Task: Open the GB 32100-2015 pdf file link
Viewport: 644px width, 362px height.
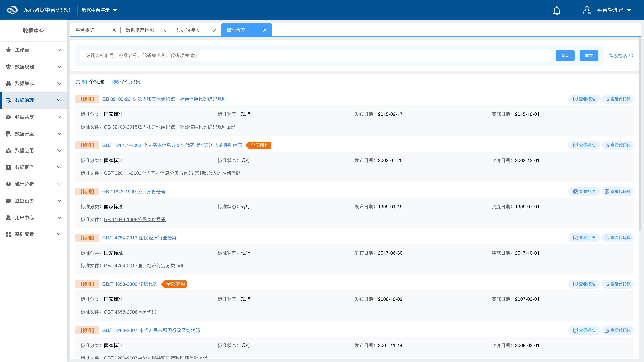Action: click(x=169, y=127)
